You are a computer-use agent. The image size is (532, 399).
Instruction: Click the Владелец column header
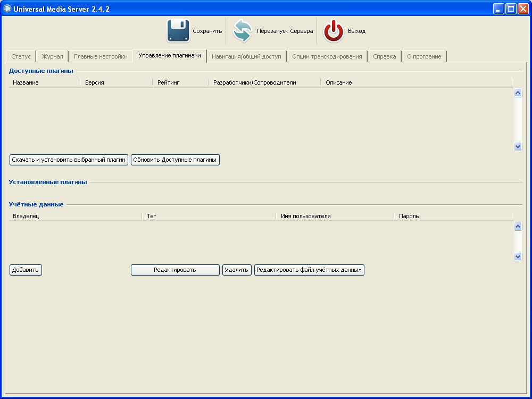[76, 216]
